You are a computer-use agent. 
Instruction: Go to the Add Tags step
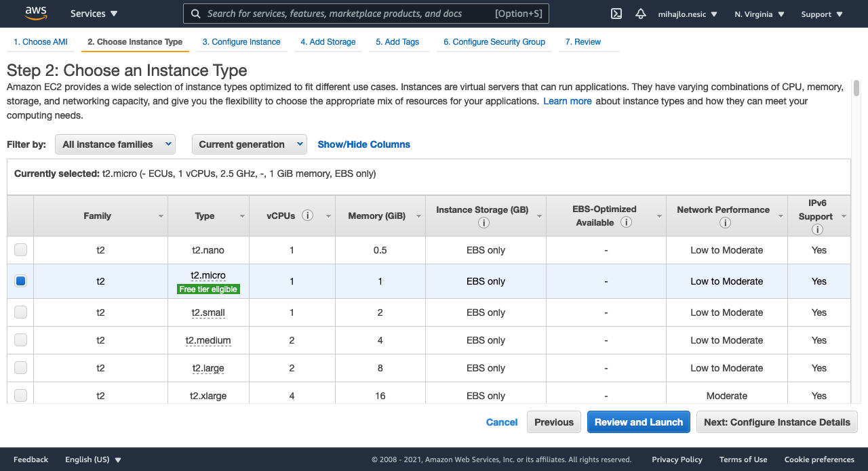pos(397,42)
